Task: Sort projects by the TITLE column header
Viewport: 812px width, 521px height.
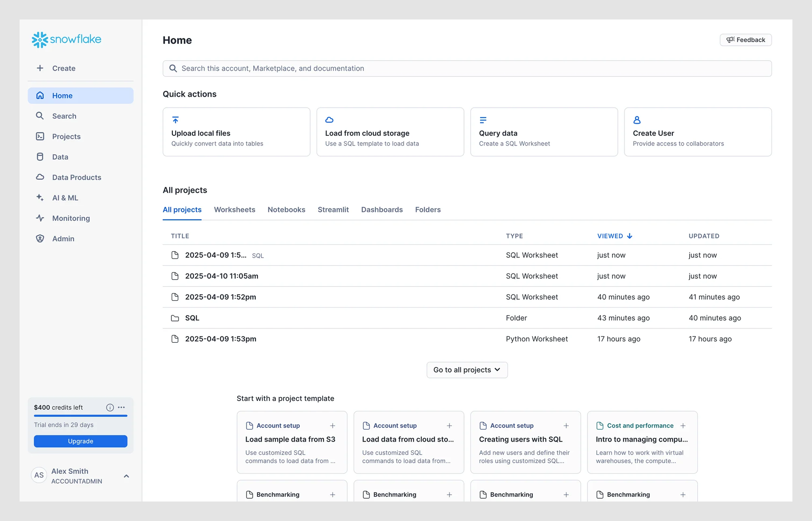Action: [180, 236]
